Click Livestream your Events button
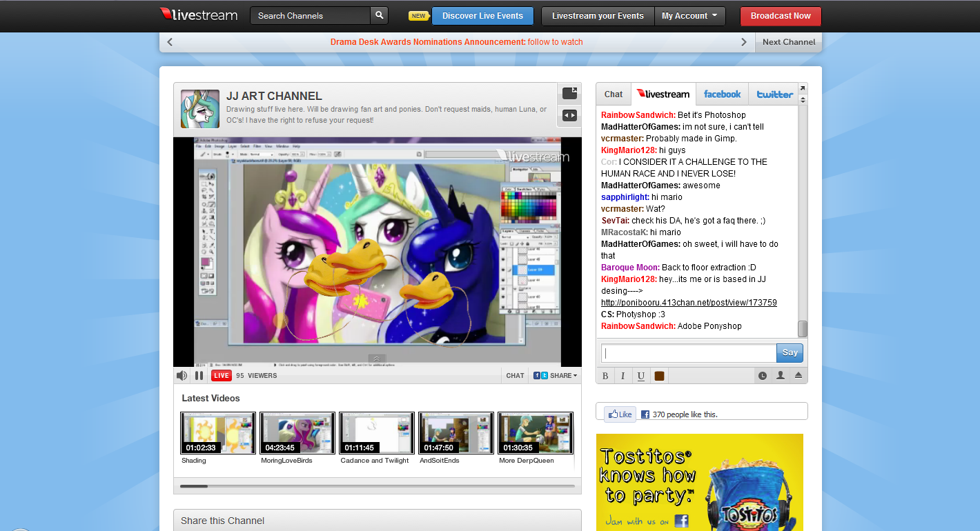The image size is (980, 531). click(x=598, y=16)
